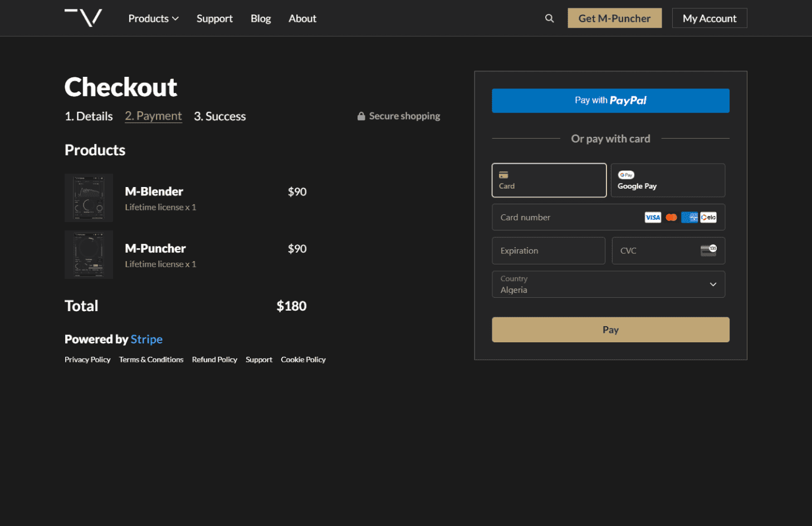The height and width of the screenshot is (526, 812).
Task: Open the Support menu item
Action: [x=214, y=18]
